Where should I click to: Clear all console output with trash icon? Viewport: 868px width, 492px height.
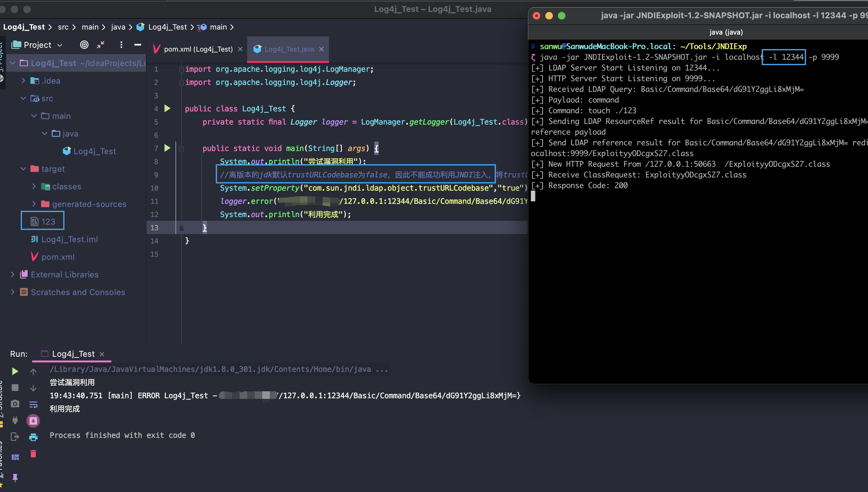point(33,454)
